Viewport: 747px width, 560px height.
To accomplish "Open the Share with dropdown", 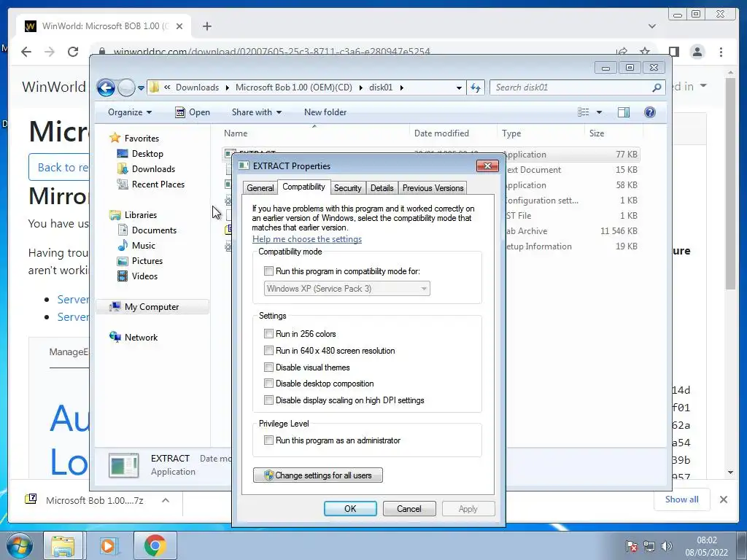I will [256, 112].
